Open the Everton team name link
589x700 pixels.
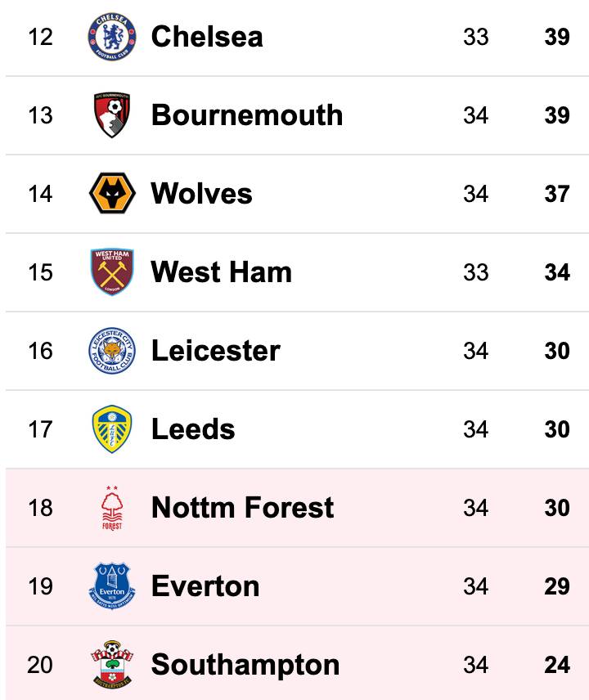205,586
